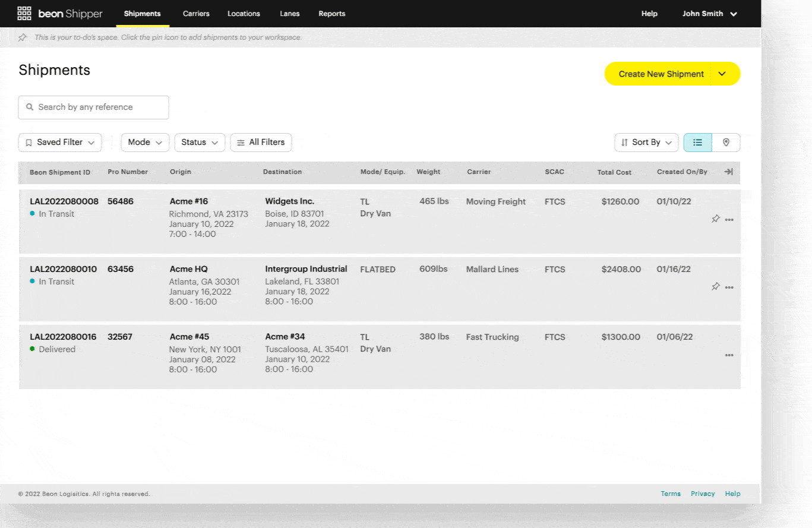Click Pro Number 56486
Viewport: 812px width, 528px height.
(121, 201)
